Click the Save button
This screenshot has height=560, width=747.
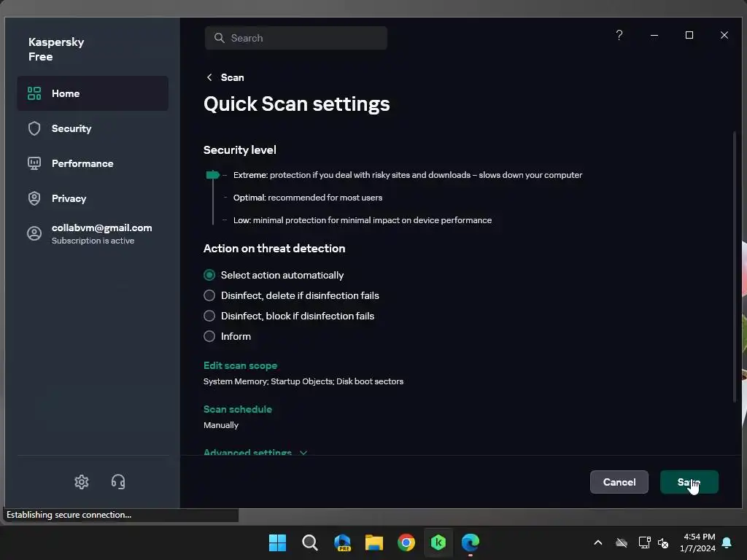click(689, 482)
